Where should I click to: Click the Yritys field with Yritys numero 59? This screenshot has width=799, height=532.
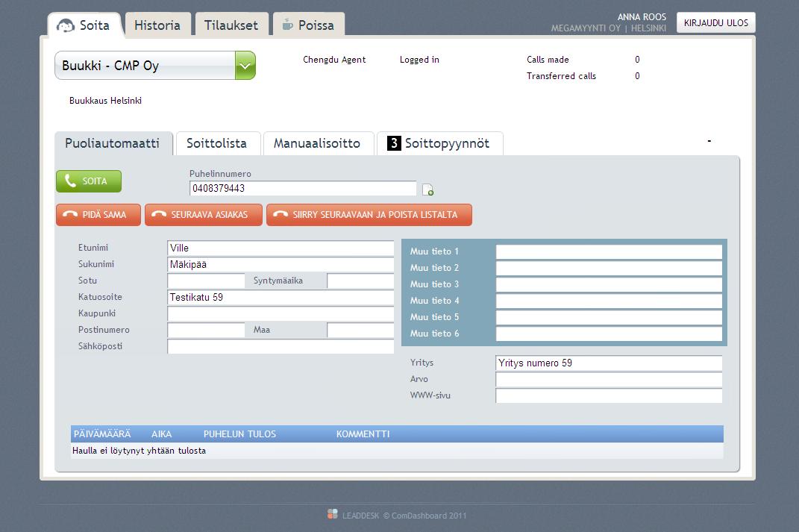(609, 363)
